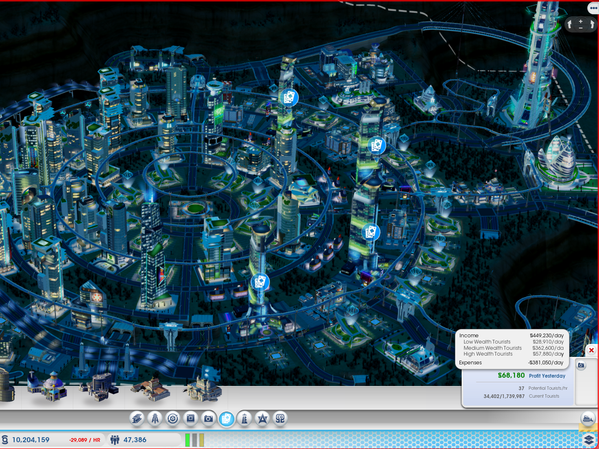Click the 34,402/1,739,987 tourist count
The image size is (599, 449).
click(504, 396)
